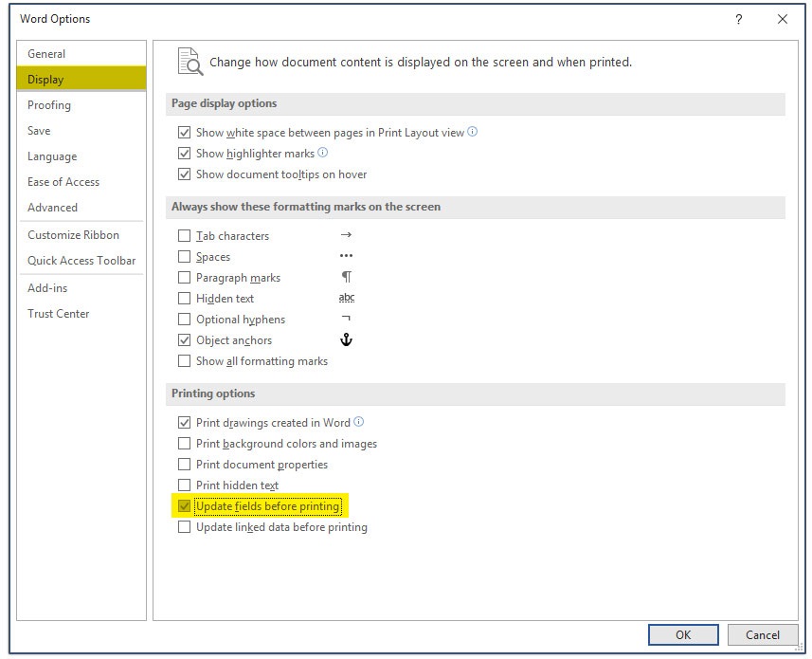Enable Show all formatting marks
The height and width of the screenshot is (659, 812).
tap(185, 361)
